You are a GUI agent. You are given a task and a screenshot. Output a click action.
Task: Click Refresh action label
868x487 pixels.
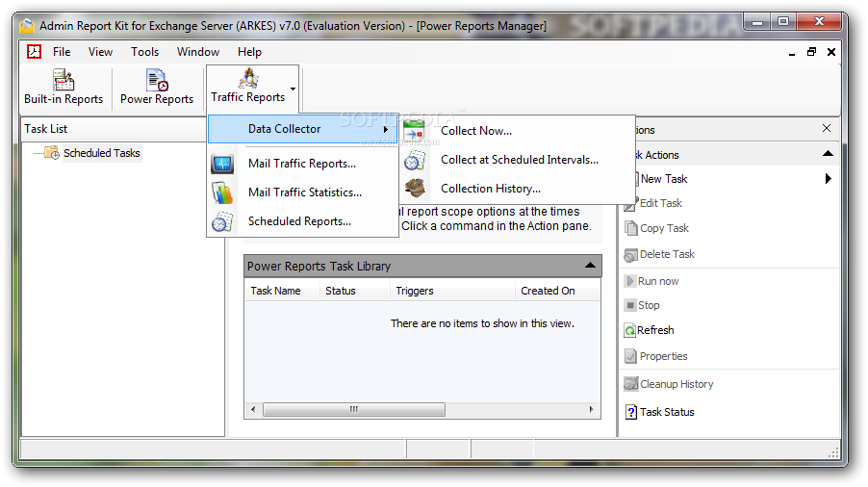pos(656,330)
